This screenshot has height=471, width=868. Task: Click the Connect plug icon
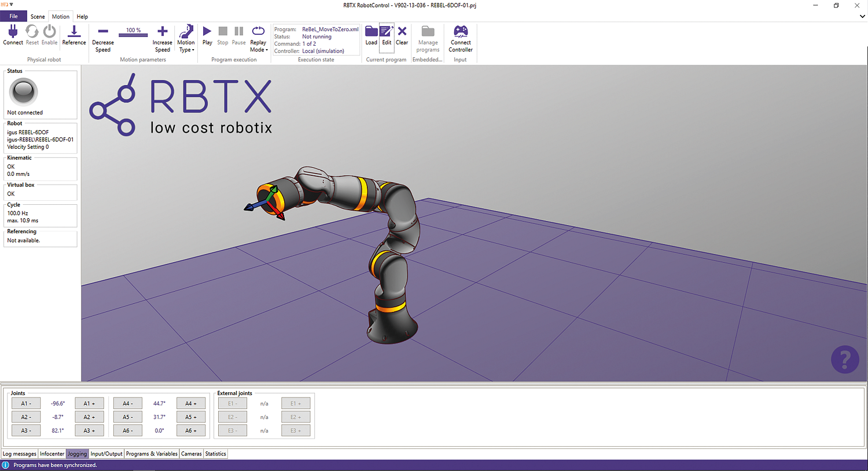click(13, 31)
